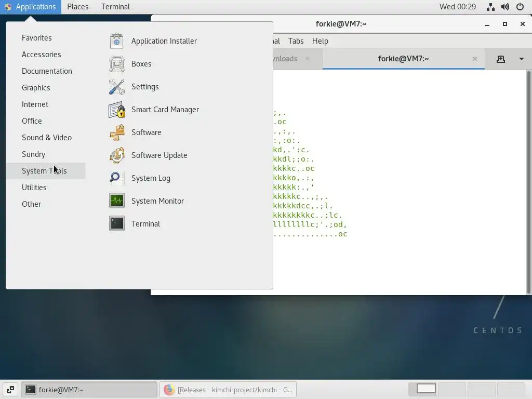Open the Application Installer icon
This screenshot has height=399, width=532.
[117, 41]
